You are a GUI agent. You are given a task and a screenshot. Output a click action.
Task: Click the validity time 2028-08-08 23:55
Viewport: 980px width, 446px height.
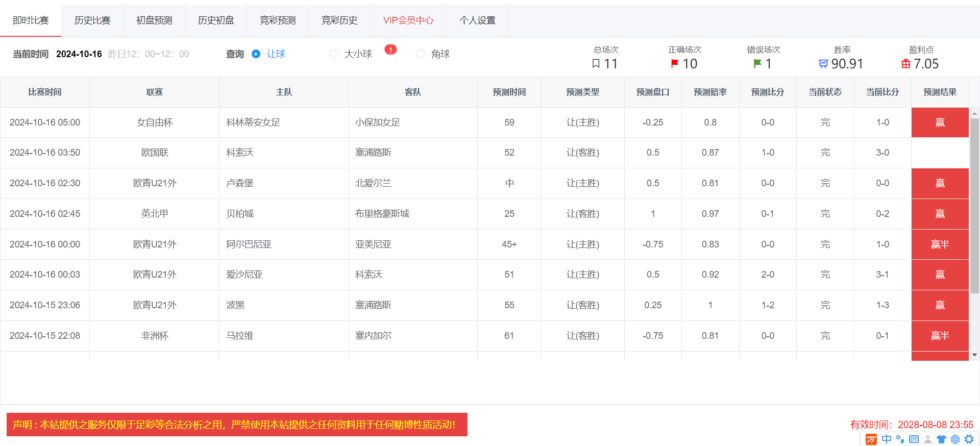[x=936, y=425]
